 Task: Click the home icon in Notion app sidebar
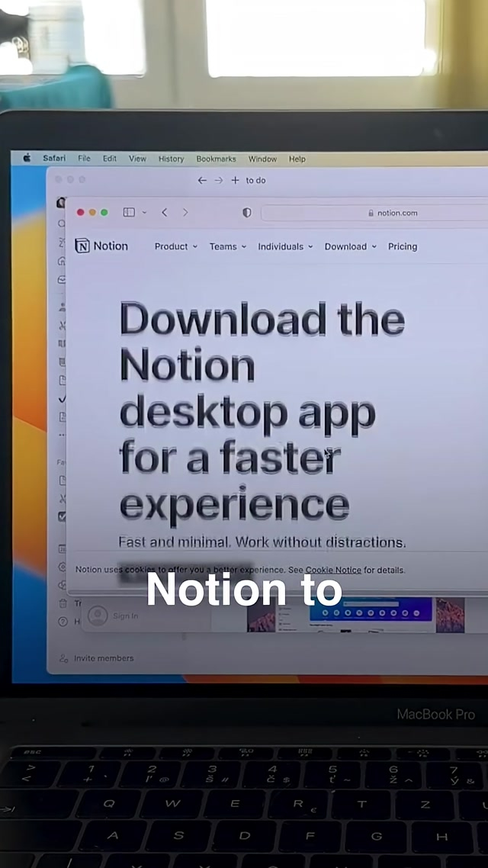62,262
